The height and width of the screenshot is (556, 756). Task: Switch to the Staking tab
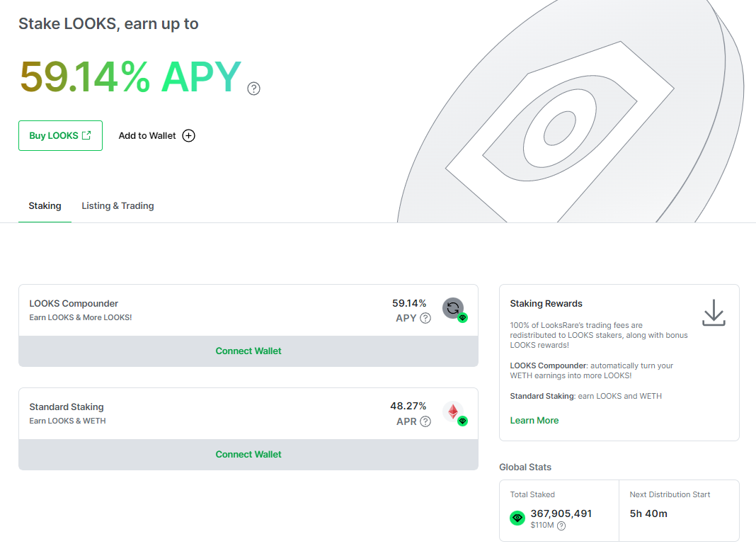click(45, 206)
